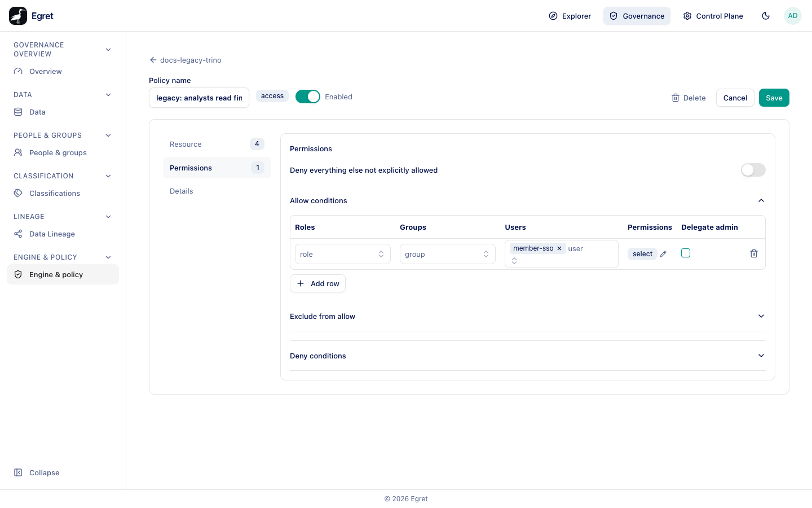Add row to allow conditions
This screenshot has height=508, width=812.
317,283
